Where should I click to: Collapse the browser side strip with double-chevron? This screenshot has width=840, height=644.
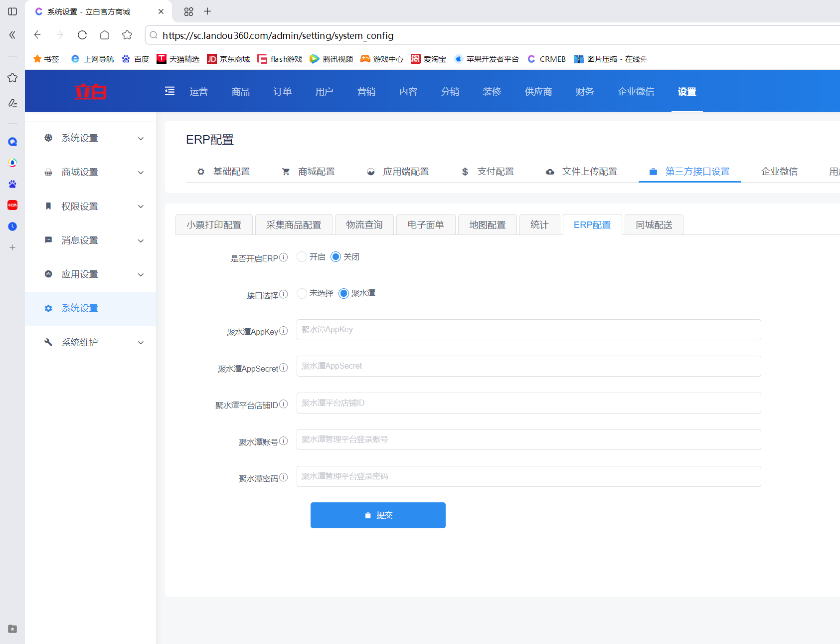[12, 35]
